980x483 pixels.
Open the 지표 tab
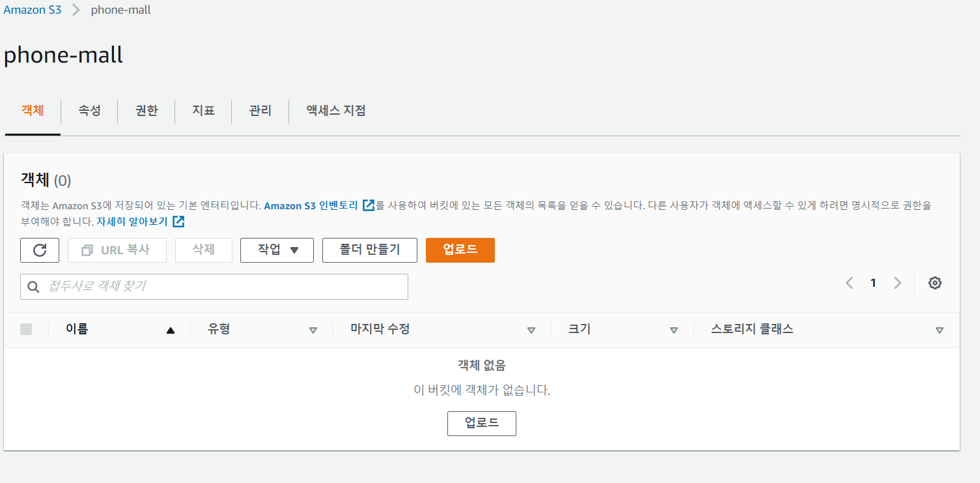coord(203,111)
